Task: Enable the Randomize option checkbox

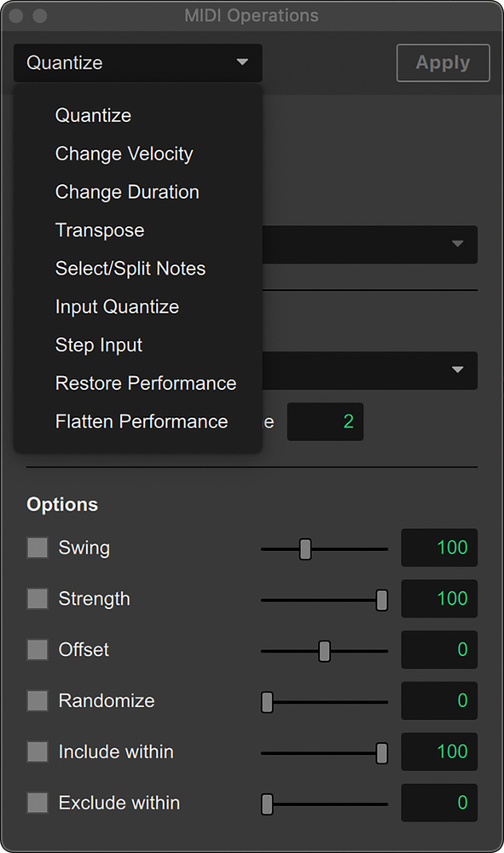Action: click(37, 701)
